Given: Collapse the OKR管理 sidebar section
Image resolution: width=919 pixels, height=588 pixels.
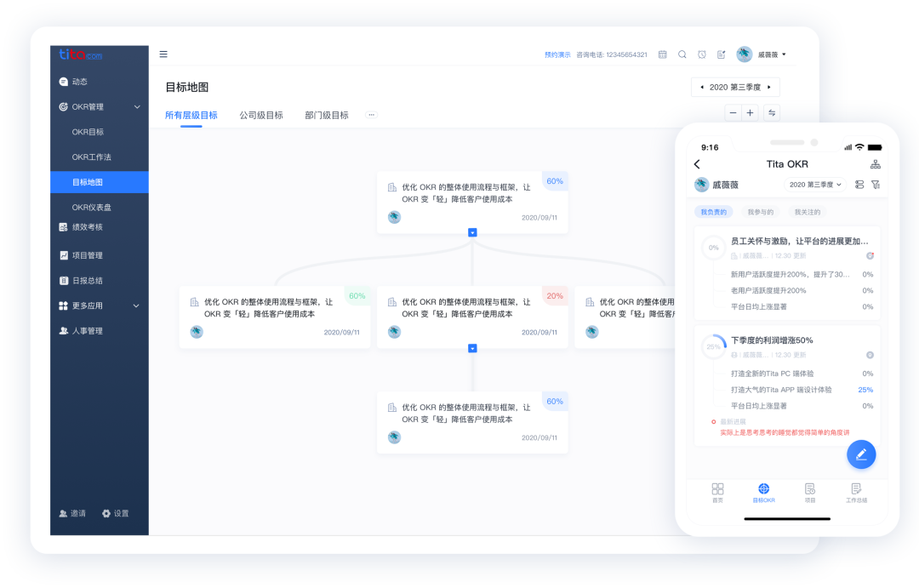Looking at the screenshot, I should [x=137, y=106].
